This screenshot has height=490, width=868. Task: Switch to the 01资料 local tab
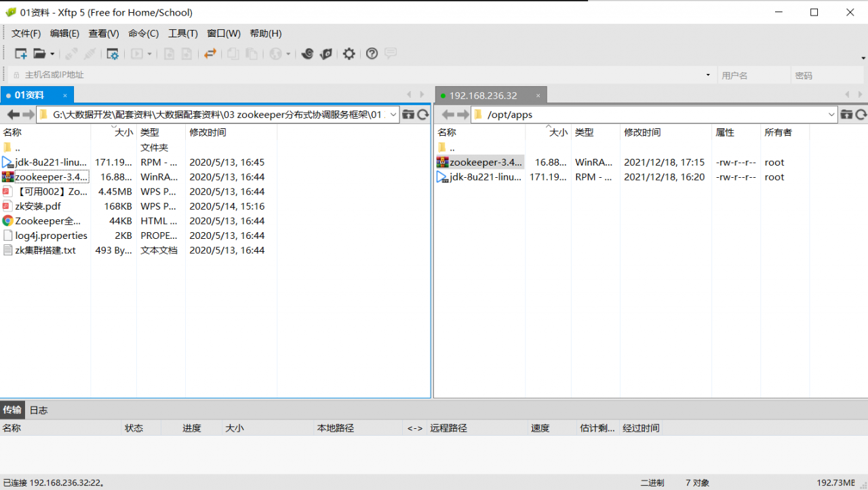coord(37,95)
